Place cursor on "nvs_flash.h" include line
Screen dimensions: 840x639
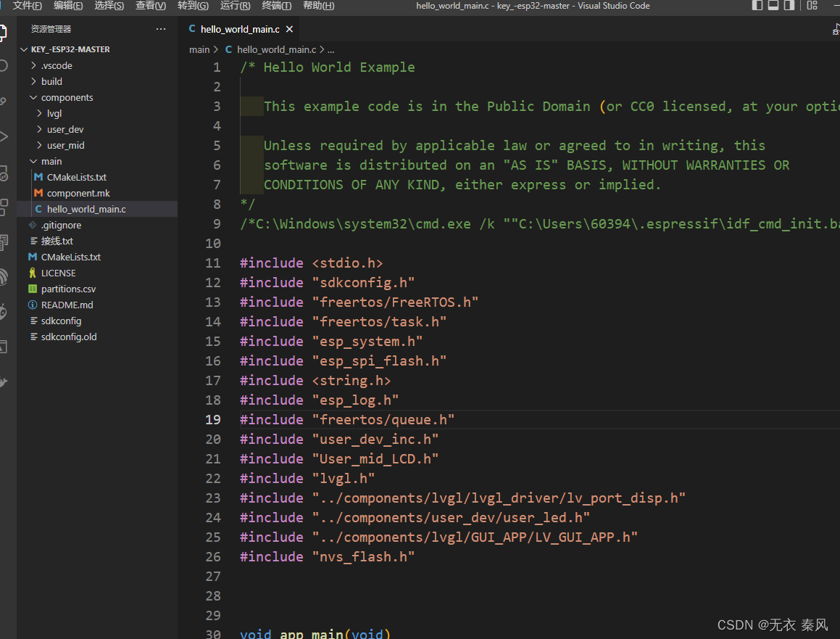click(x=328, y=557)
